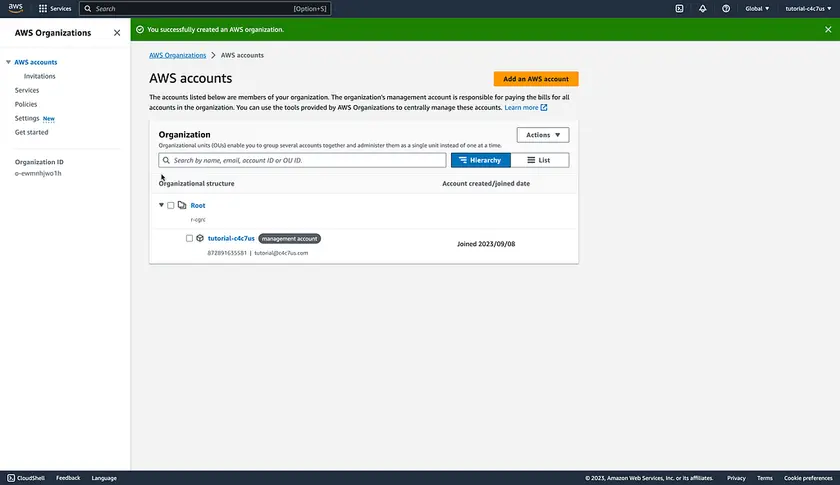The image size is (840, 485).
Task: Click the Organization ID value o-ewmnhjwo1h
Action: (x=38, y=173)
